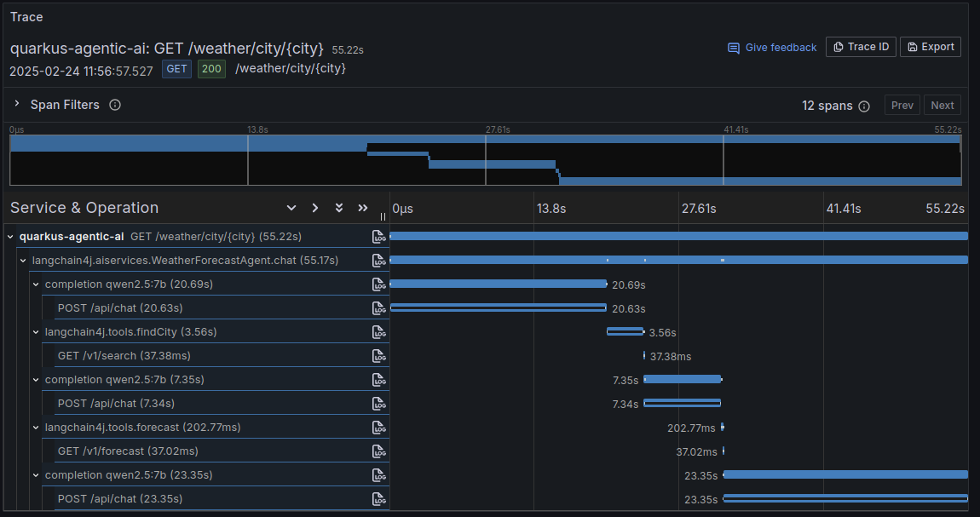This screenshot has height=517, width=980.
Task: Click Span Filters info icon
Action: click(115, 105)
